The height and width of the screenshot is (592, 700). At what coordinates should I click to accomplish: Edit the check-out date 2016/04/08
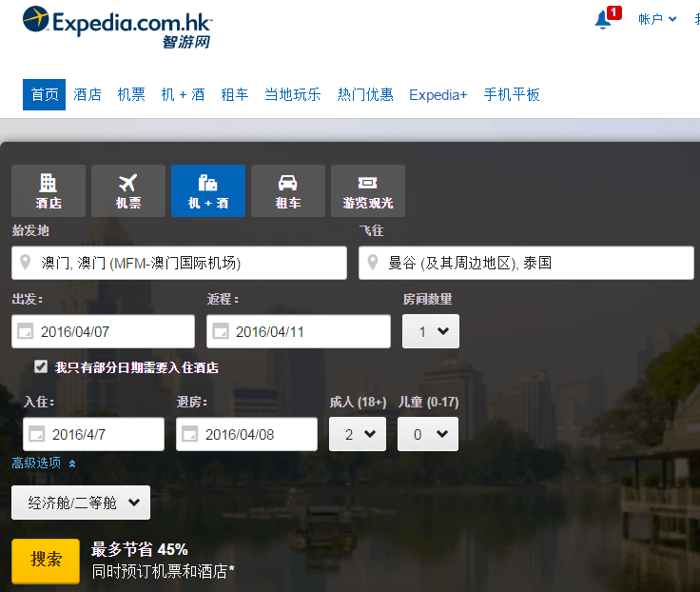pos(246,434)
